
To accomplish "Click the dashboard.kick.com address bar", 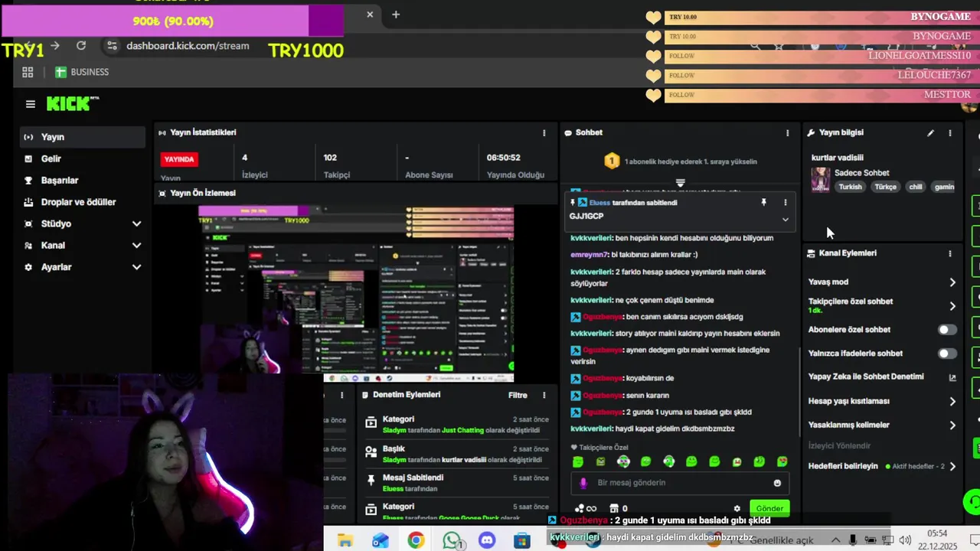I will (x=188, y=46).
